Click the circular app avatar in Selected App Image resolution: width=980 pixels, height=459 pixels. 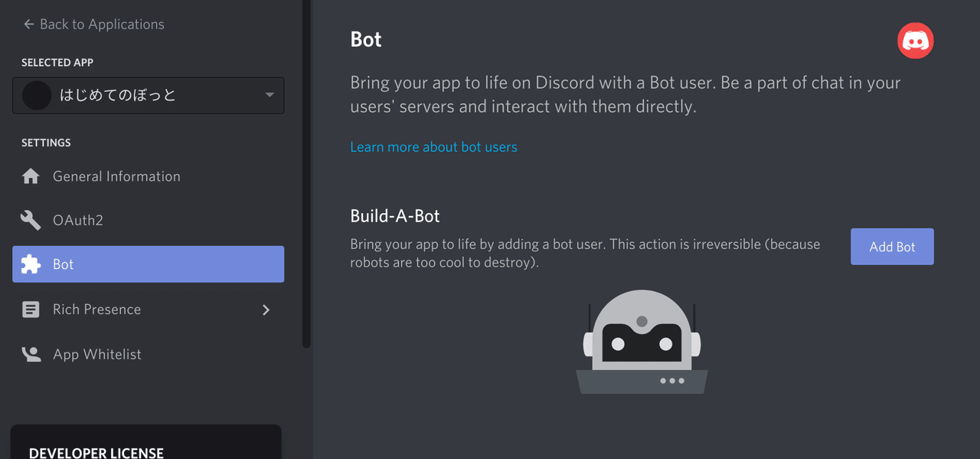pyautogui.click(x=38, y=95)
